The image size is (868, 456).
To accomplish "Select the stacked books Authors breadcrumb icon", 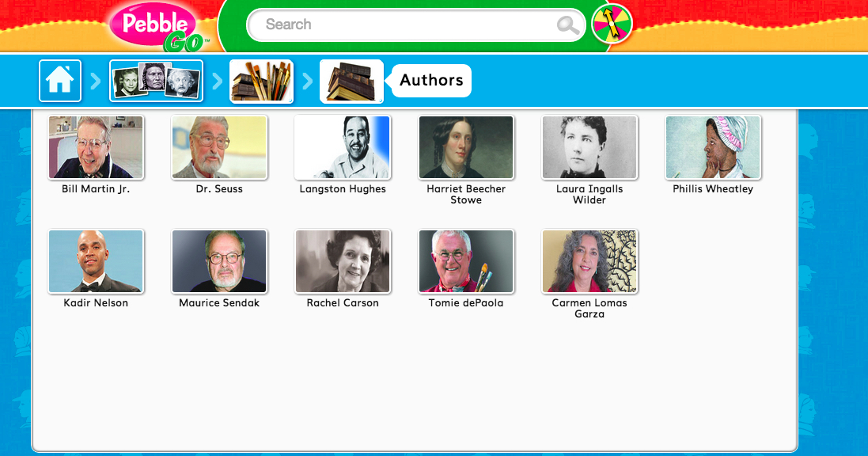I will coord(351,81).
